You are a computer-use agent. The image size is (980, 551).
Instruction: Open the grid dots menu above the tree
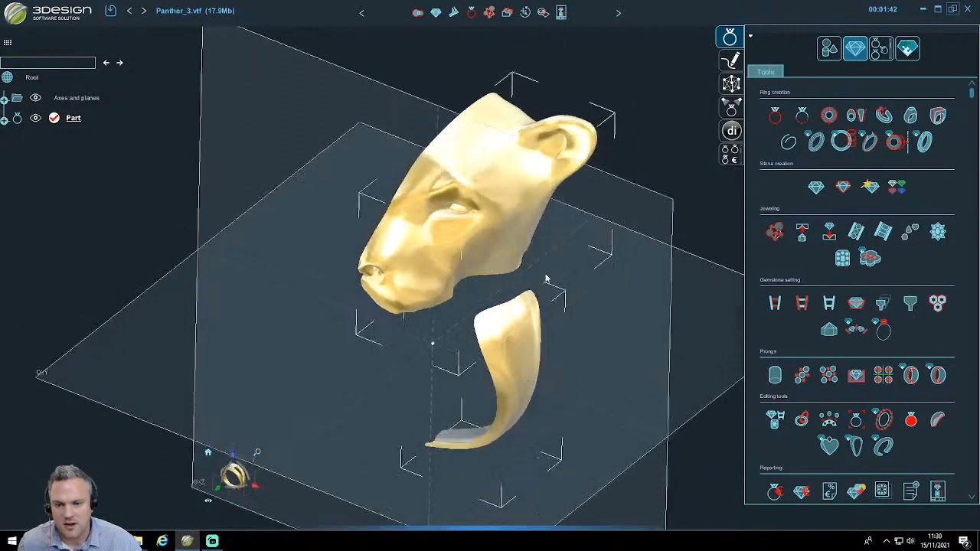8,43
